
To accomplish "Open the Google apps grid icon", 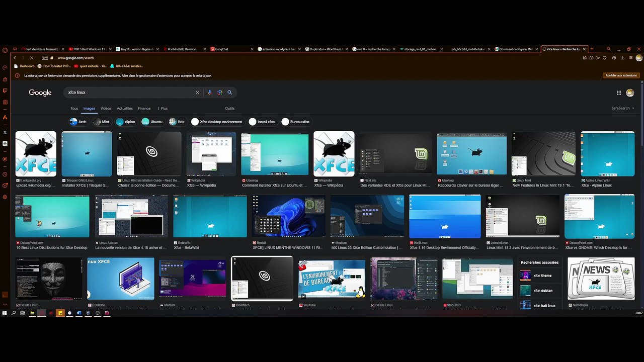I will (619, 93).
